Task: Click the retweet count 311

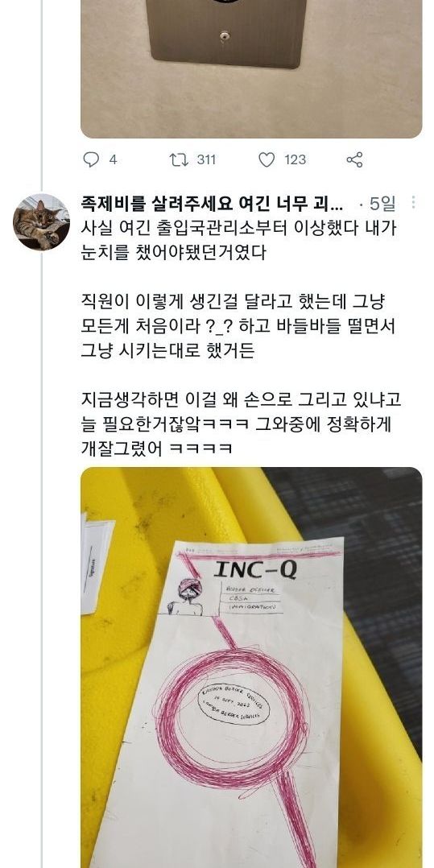Action: tap(206, 160)
